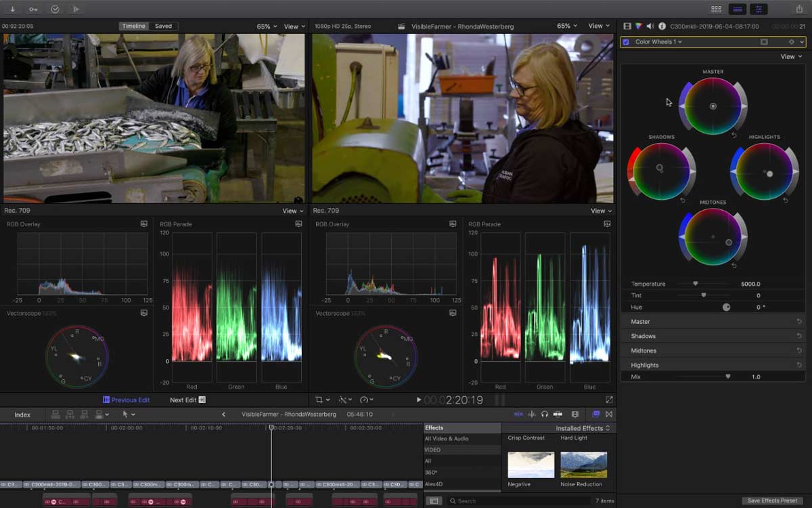Open right viewer top View dropdown

coord(599,26)
